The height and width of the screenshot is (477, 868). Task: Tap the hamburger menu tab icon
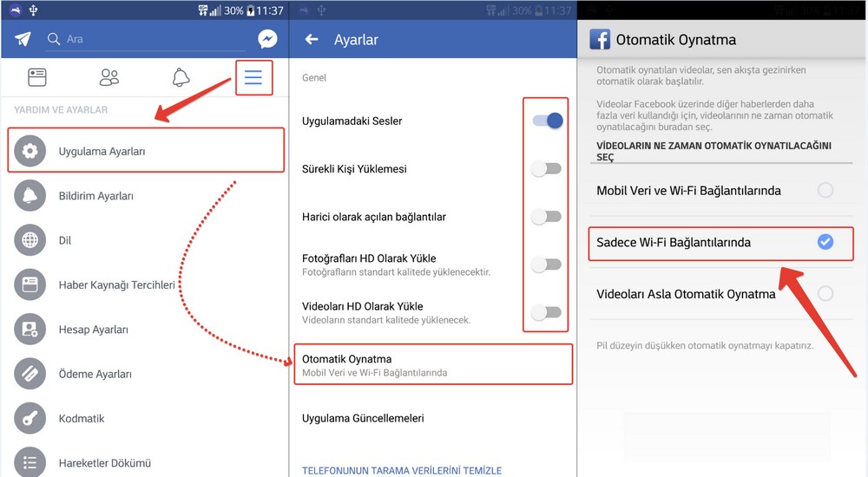[253, 78]
